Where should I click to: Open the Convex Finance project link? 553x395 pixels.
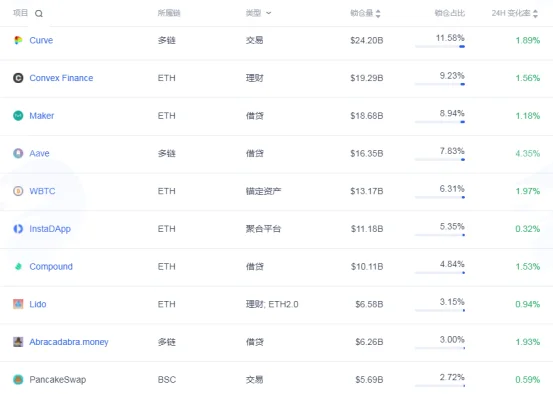61,78
